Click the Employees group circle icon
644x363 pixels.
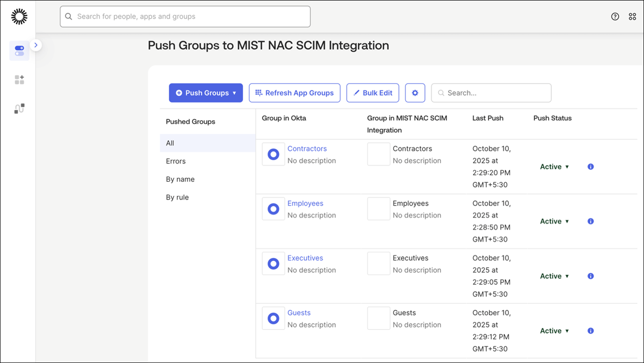[273, 209]
